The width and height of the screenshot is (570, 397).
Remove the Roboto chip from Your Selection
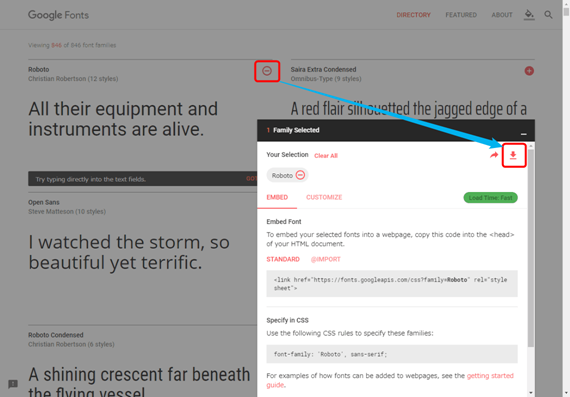tap(300, 175)
